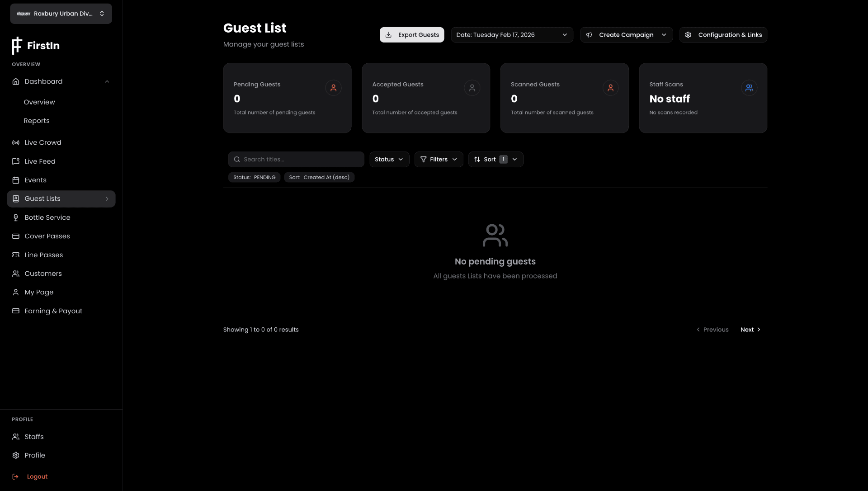Click the search magnifier in Search titles

tap(237, 159)
